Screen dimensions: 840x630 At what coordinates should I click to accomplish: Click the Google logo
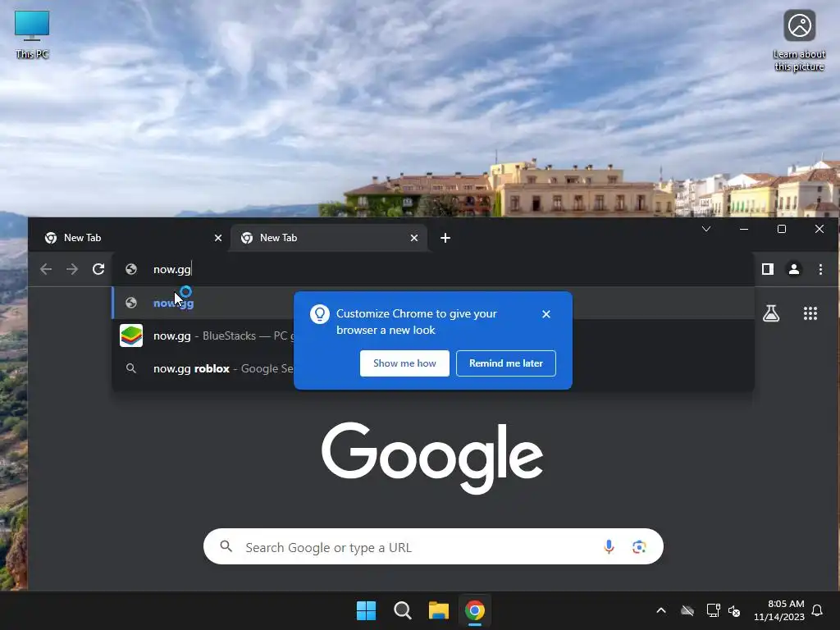click(432, 458)
